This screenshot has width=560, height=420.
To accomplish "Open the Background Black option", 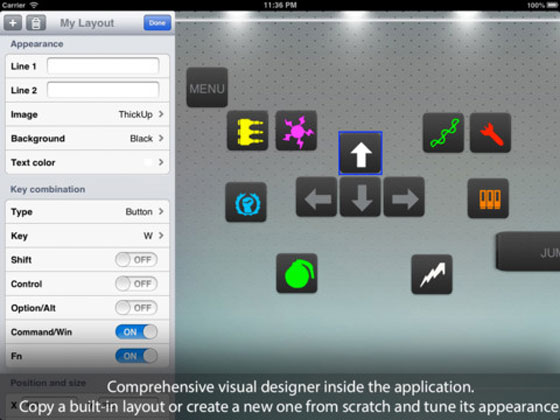I will pyautogui.click(x=88, y=138).
